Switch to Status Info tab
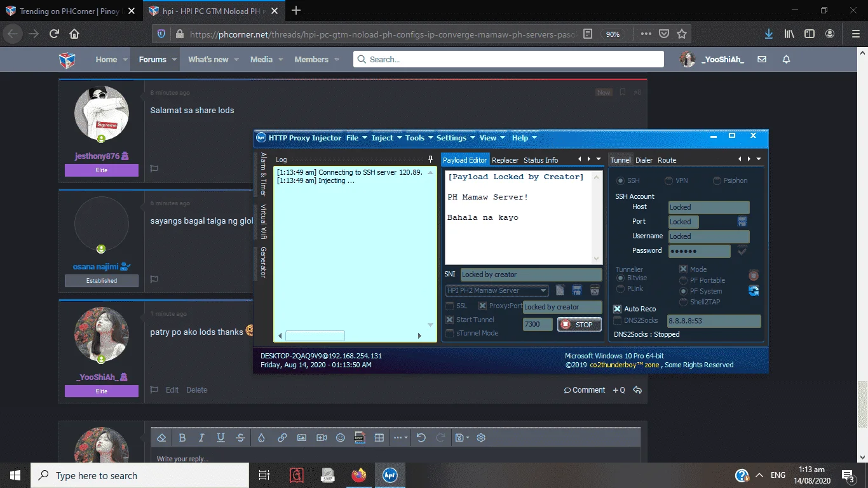Image resolution: width=868 pixels, height=488 pixels. pos(541,160)
